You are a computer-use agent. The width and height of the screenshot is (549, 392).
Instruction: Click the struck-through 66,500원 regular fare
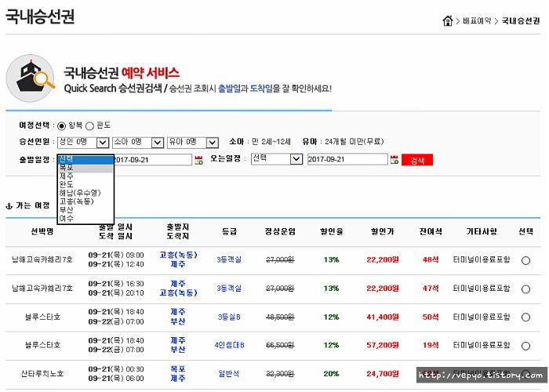pos(280,346)
